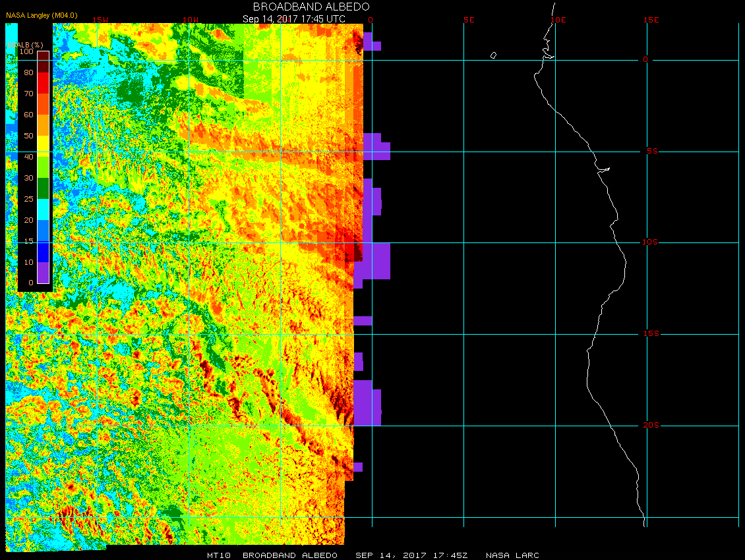
Task: Select legend value 50
Action: click(28, 136)
